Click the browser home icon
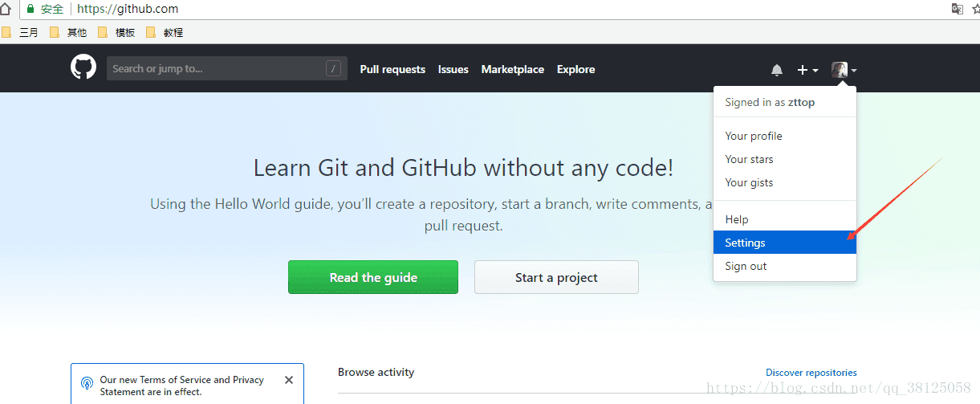 pyautogui.click(x=5, y=9)
